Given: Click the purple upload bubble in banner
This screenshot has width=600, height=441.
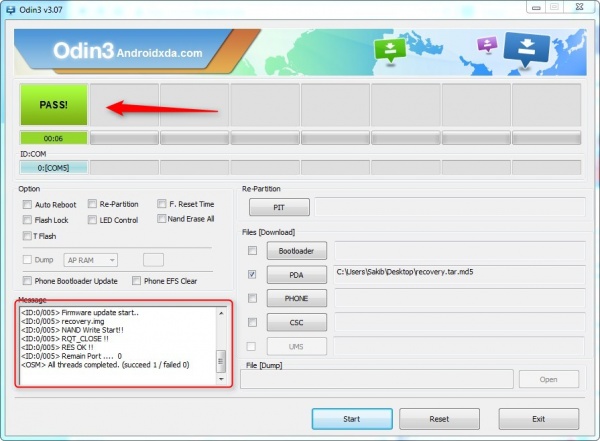Looking at the screenshot, I should point(487,44).
